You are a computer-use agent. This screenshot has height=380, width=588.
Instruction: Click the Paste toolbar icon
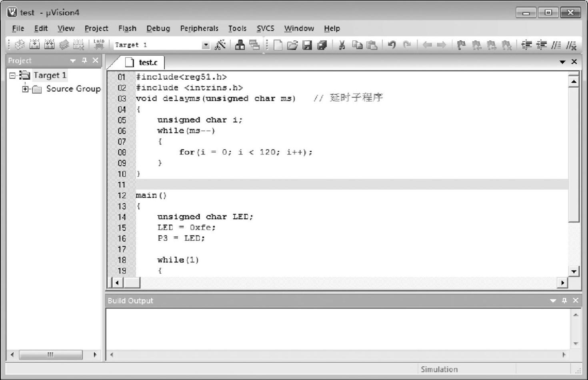tap(372, 45)
